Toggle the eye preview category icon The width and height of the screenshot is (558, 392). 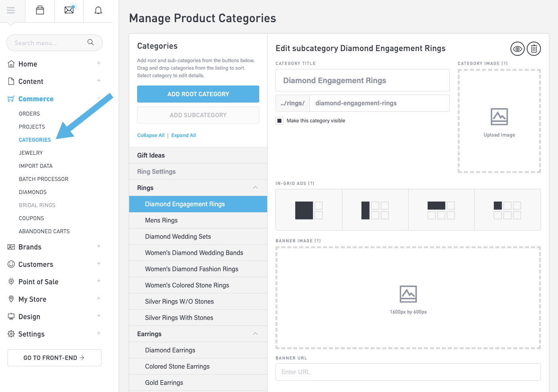point(517,49)
